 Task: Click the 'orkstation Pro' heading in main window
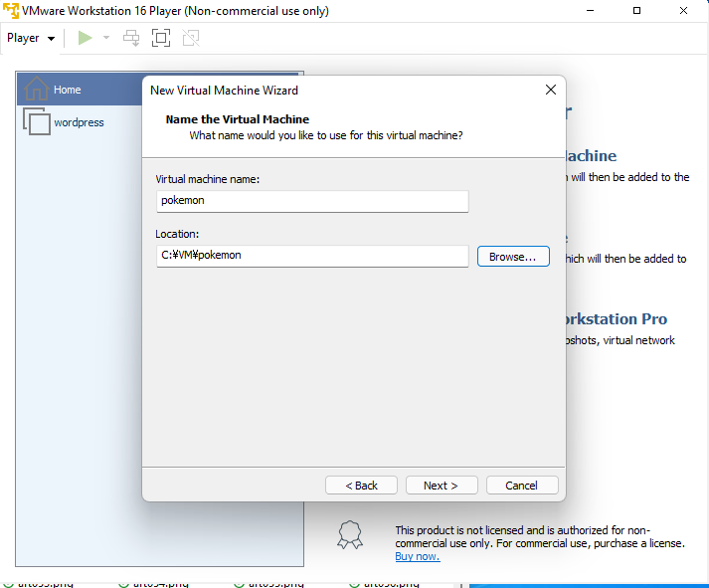tap(617, 319)
